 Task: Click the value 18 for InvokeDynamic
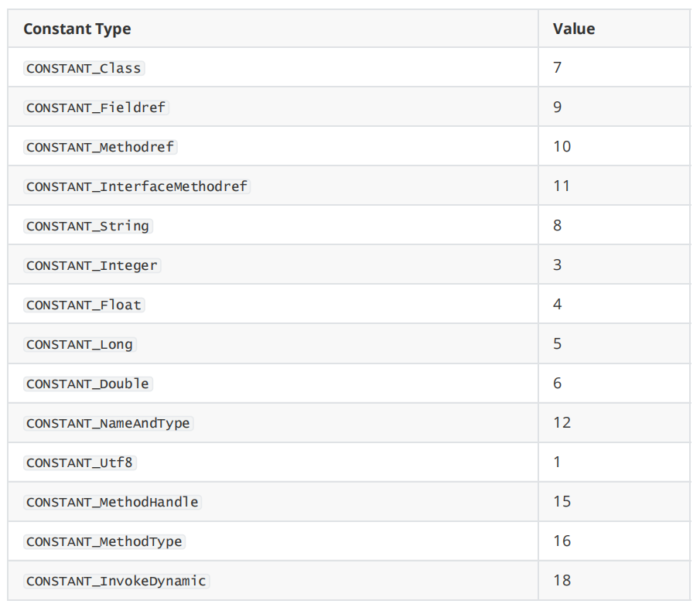point(562,580)
